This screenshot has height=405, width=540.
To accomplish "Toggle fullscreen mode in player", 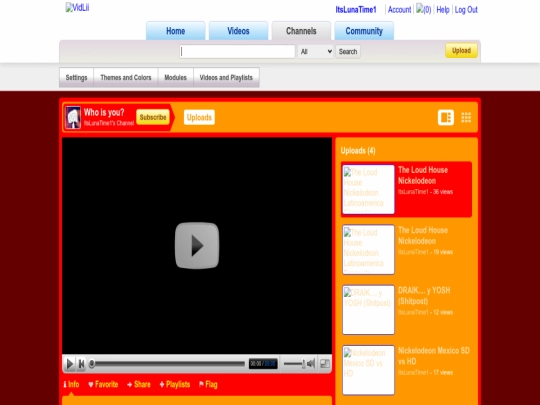I will click(x=325, y=363).
